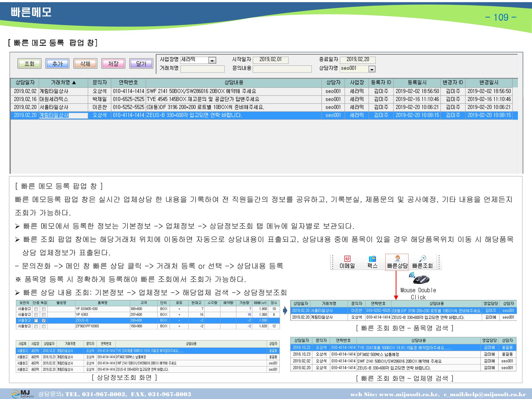Uncheck 독점 checkbox for ZEUS-B row
The height and width of the screenshot is (399, 532).
coord(44,321)
